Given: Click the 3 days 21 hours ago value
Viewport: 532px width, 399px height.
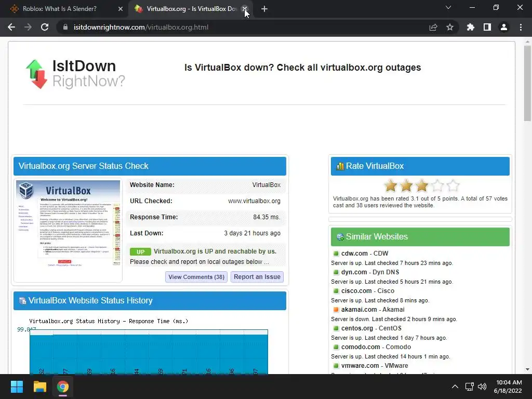Looking at the screenshot, I should 252,233.
